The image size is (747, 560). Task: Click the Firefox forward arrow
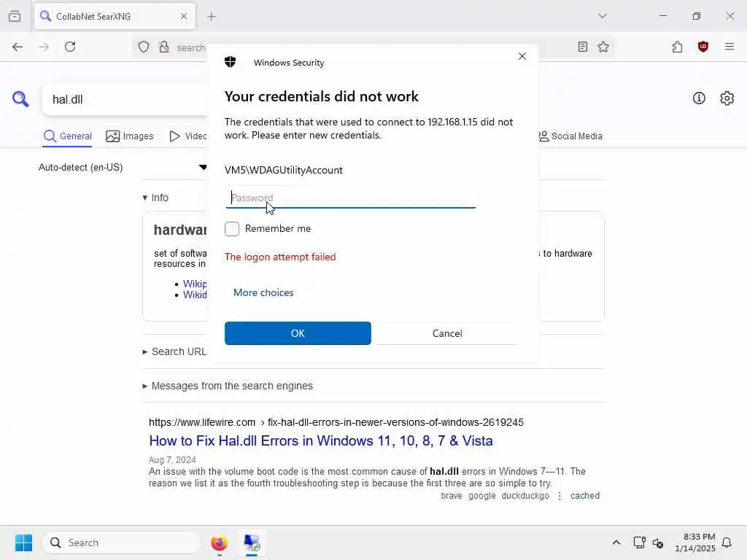coord(44,47)
